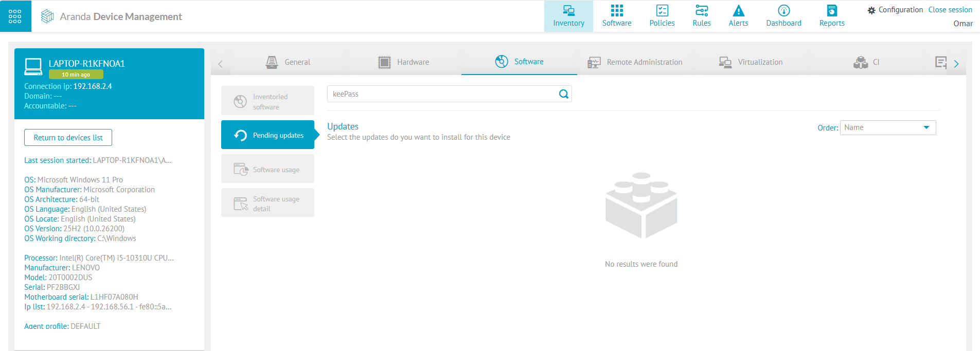Click the Close session link
This screenshot has height=351, width=980.
[x=950, y=10]
